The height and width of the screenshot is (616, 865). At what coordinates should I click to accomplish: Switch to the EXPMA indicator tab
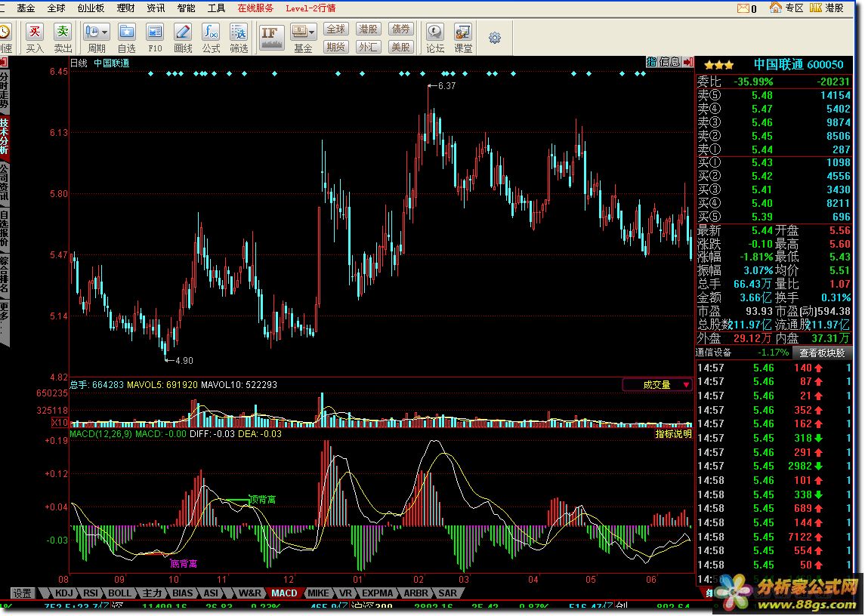(377, 593)
